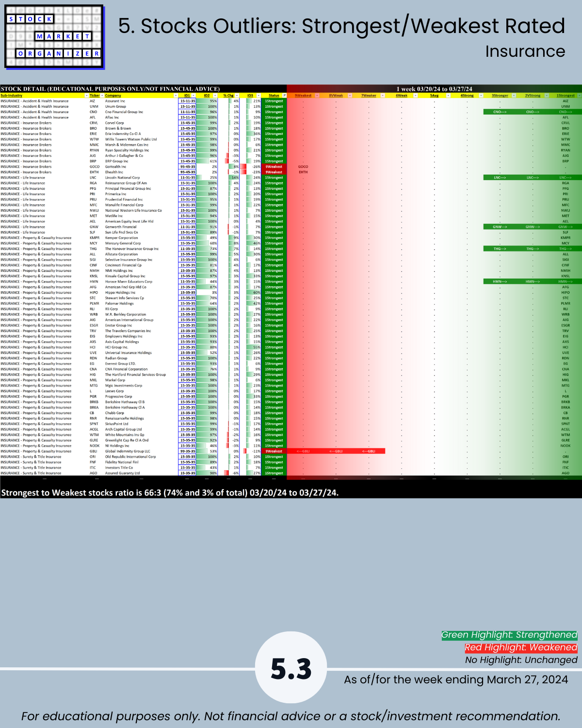Open the ID1 column filter arrow

tap(194, 96)
